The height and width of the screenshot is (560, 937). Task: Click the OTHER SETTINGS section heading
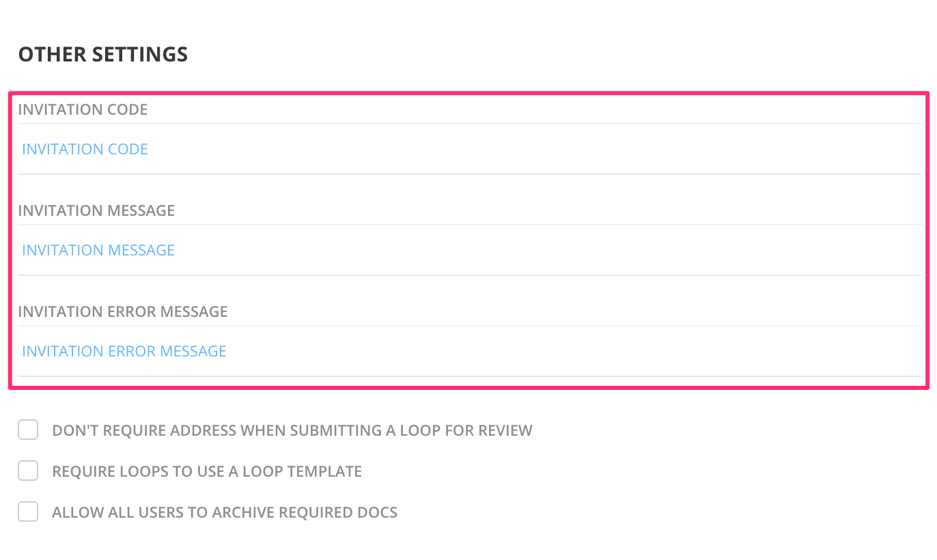103,55
